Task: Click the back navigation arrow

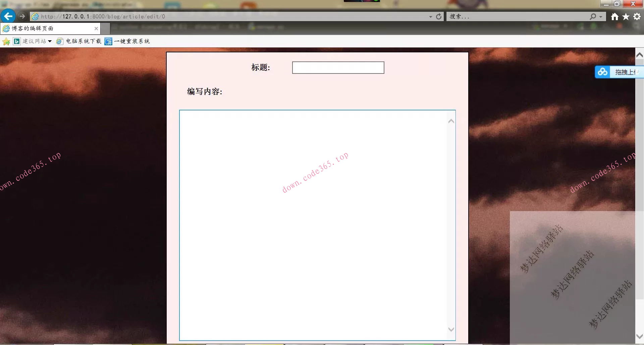Action: (x=8, y=16)
